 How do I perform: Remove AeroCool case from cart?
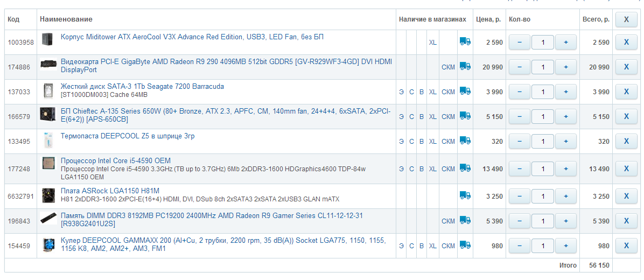626,42
